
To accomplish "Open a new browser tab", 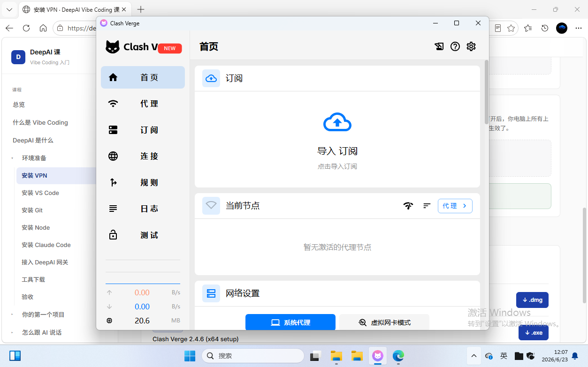I will pyautogui.click(x=141, y=9).
